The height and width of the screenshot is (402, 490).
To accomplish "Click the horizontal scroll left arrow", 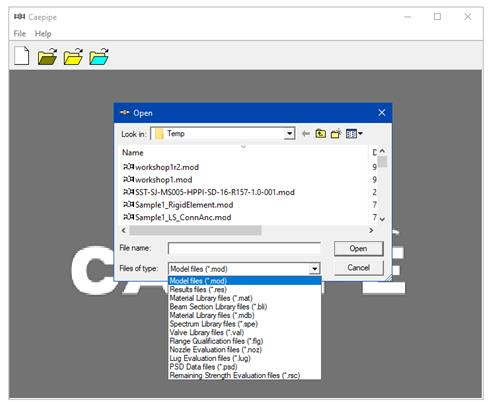I will click(x=124, y=230).
